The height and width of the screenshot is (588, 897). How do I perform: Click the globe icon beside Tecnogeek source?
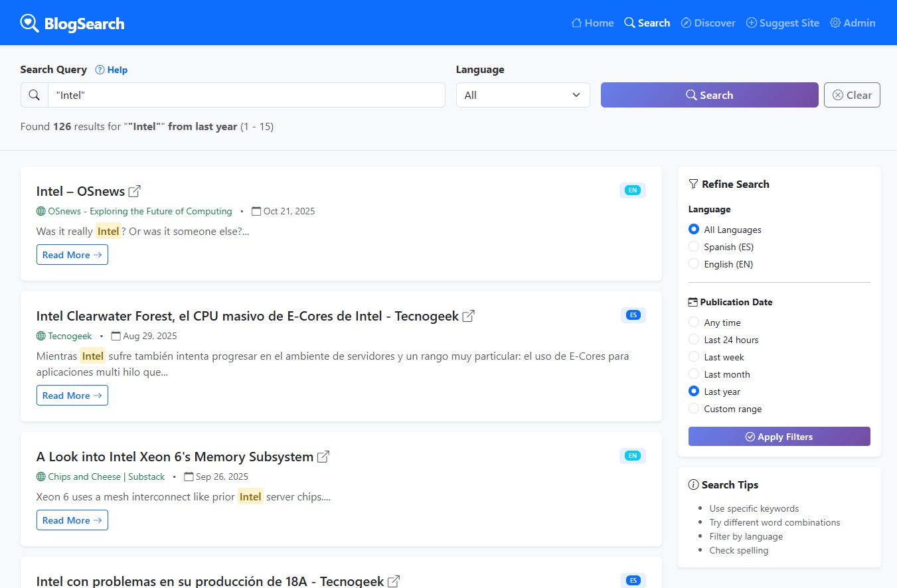[x=41, y=336]
